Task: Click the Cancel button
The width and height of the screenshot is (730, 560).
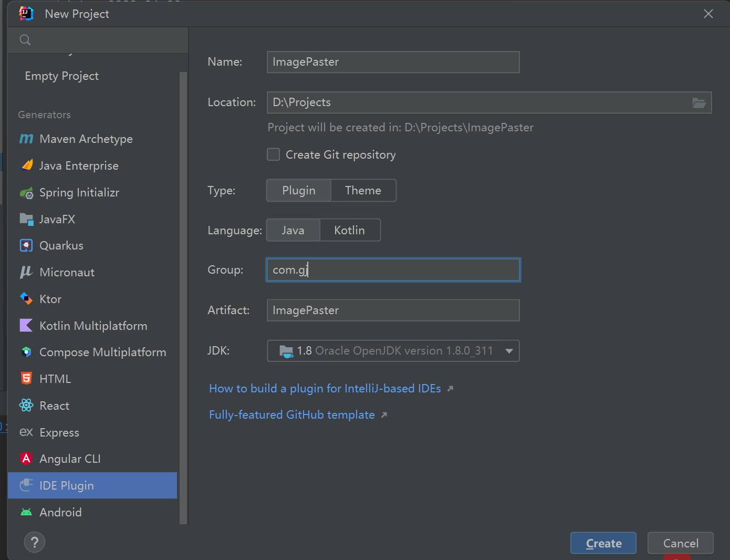Action: tap(681, 543)
